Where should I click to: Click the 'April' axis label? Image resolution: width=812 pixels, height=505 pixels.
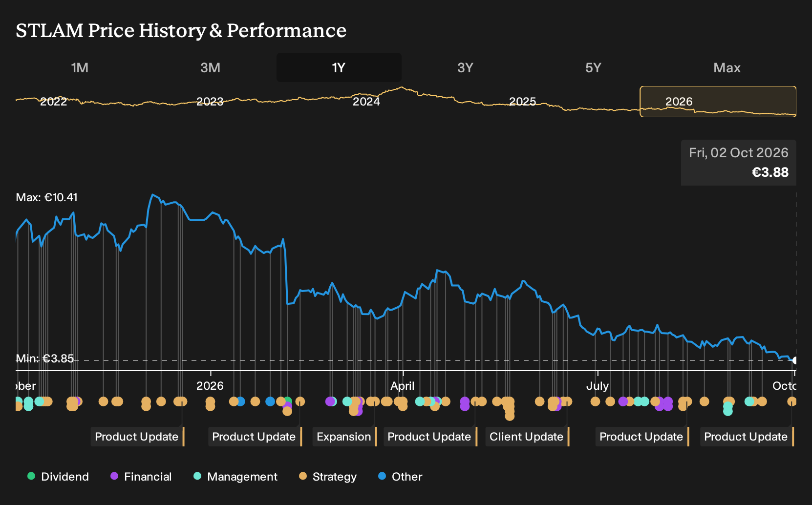403,386
